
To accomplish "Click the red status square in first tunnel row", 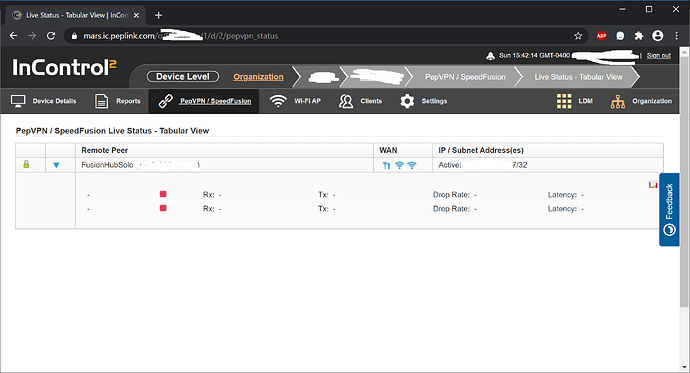I will point(163,194).
